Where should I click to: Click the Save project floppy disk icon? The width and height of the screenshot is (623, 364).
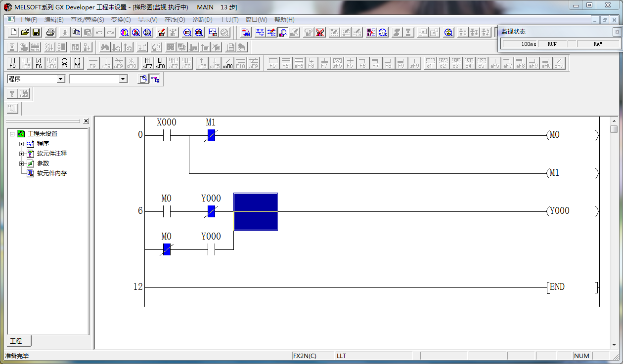(36, 33)
